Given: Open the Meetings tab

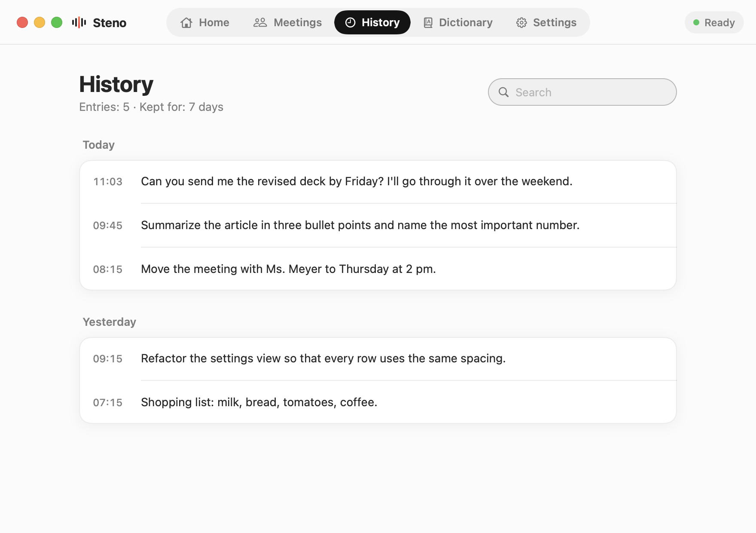Looking at the screenshot, I should click(287, 22).
